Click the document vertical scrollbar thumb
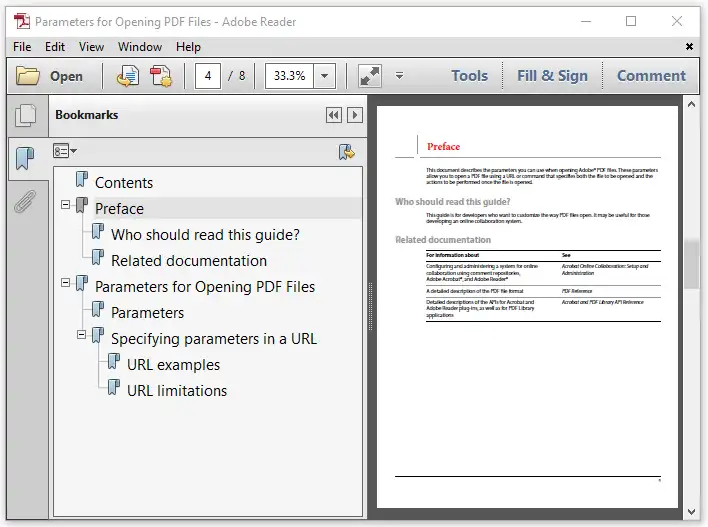 click(x=691, y=263)
